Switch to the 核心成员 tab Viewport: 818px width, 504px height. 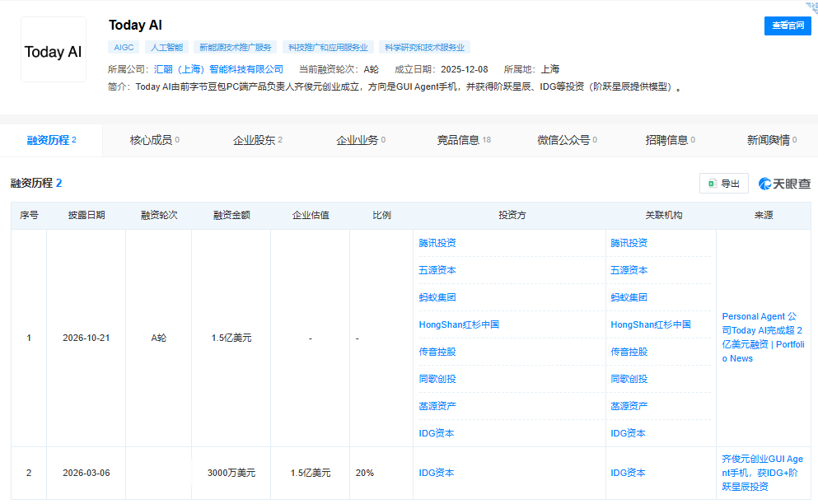154,140
